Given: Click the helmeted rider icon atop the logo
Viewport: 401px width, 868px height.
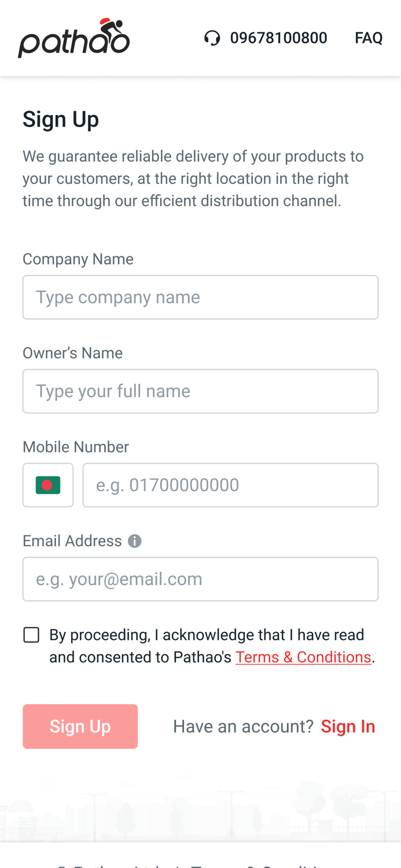Looking at the screenshot, I should click(x=111, y=25).
